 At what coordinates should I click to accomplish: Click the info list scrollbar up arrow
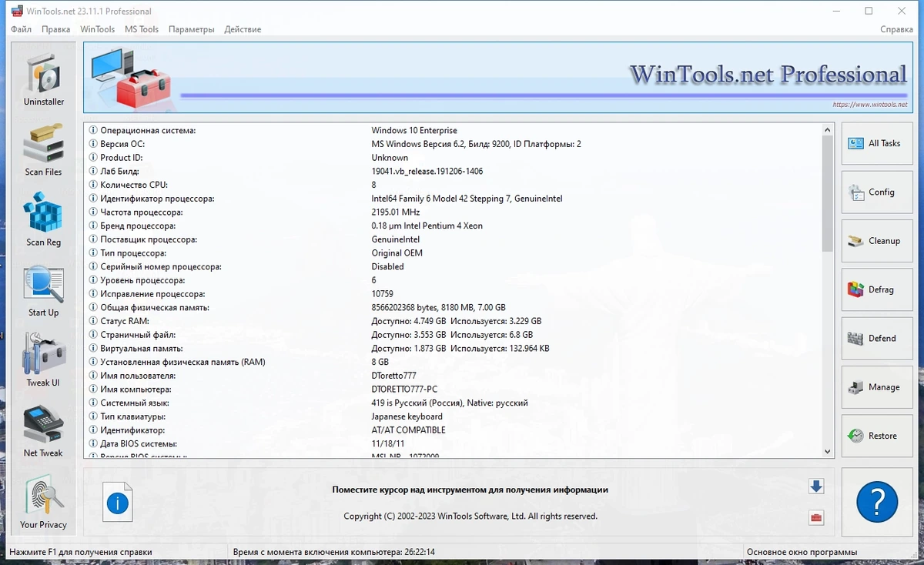[x=828, y=129]
